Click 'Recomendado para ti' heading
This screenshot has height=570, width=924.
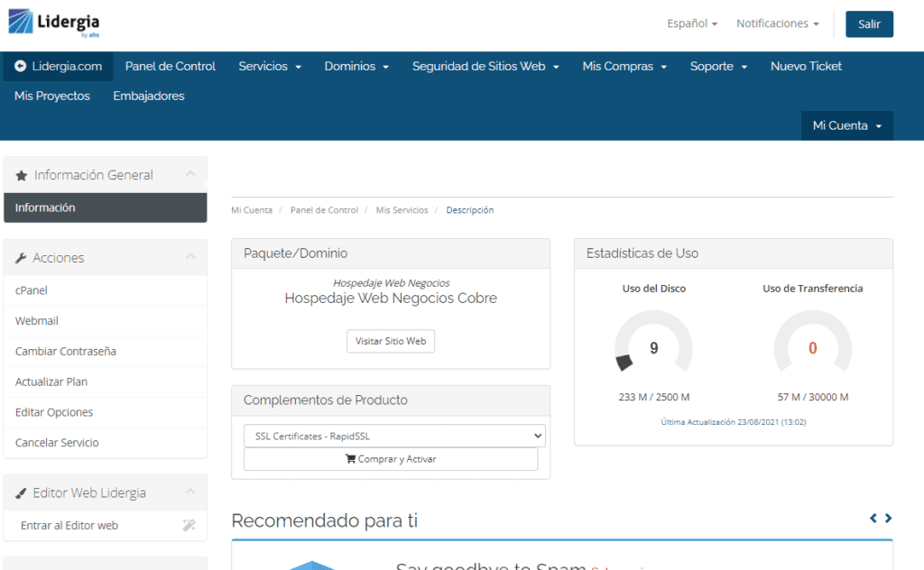pyautogui.click(x=324, y=520)
